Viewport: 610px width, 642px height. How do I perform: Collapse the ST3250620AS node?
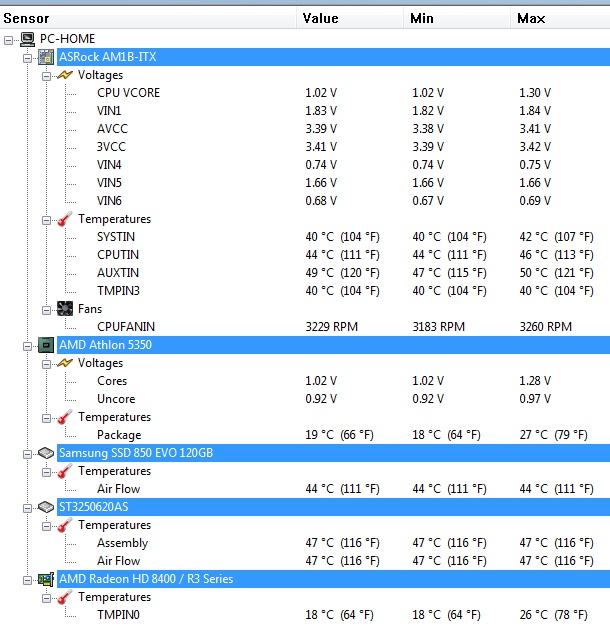(27, 509)
